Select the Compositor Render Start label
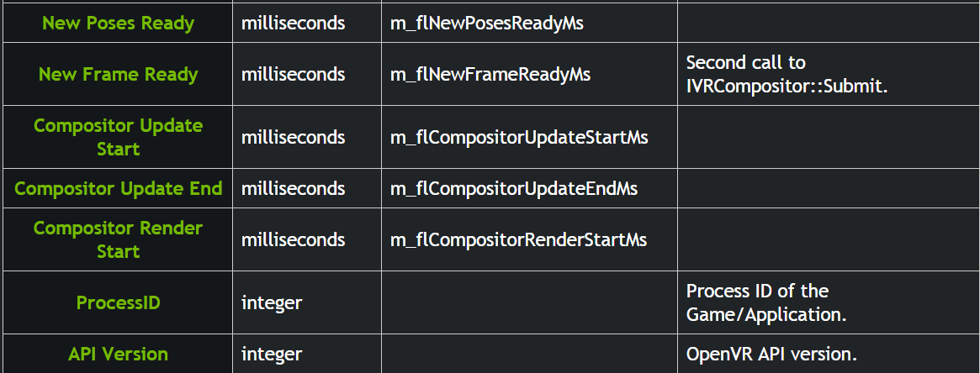 pos(118,239)
